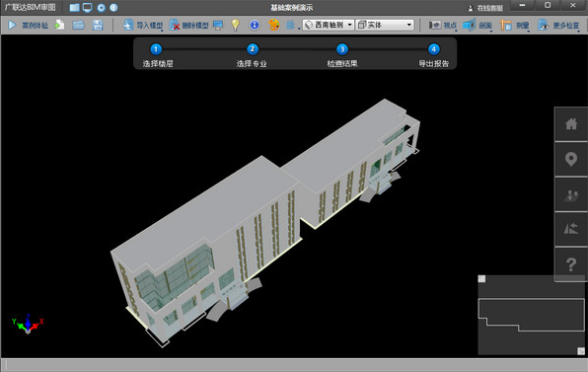
Task: Click the location pin sidebar icon
Action: [571, 159]
